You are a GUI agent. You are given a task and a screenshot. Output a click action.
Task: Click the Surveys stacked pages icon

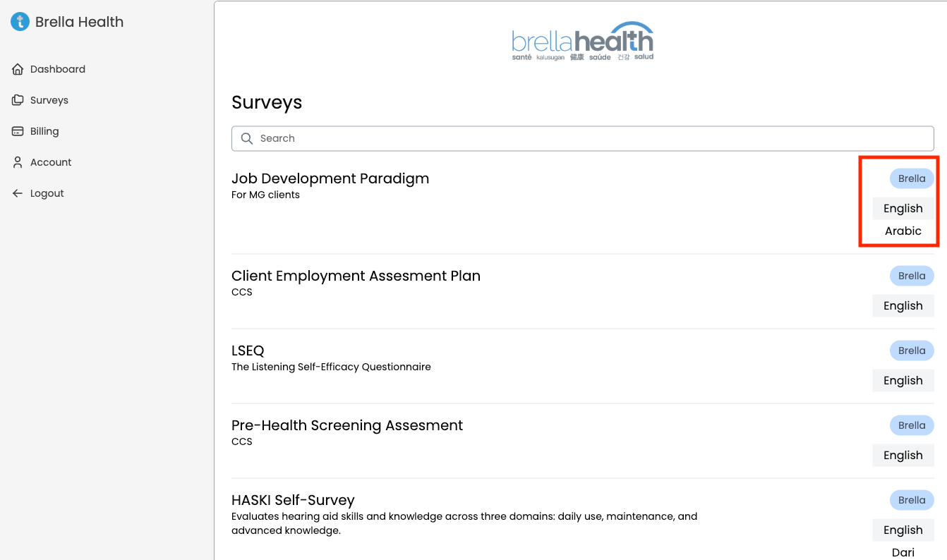18,100
